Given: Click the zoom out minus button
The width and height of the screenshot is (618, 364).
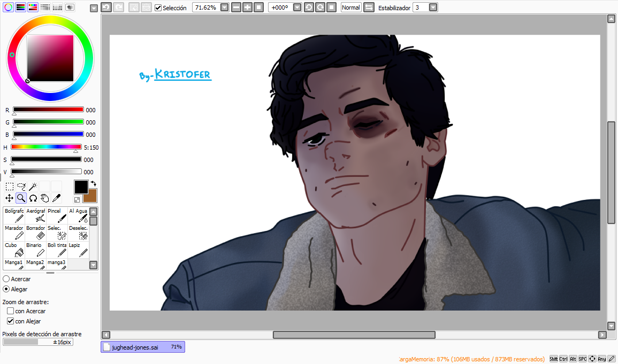Looking at the screenshot, I should [x=236, y=7].
